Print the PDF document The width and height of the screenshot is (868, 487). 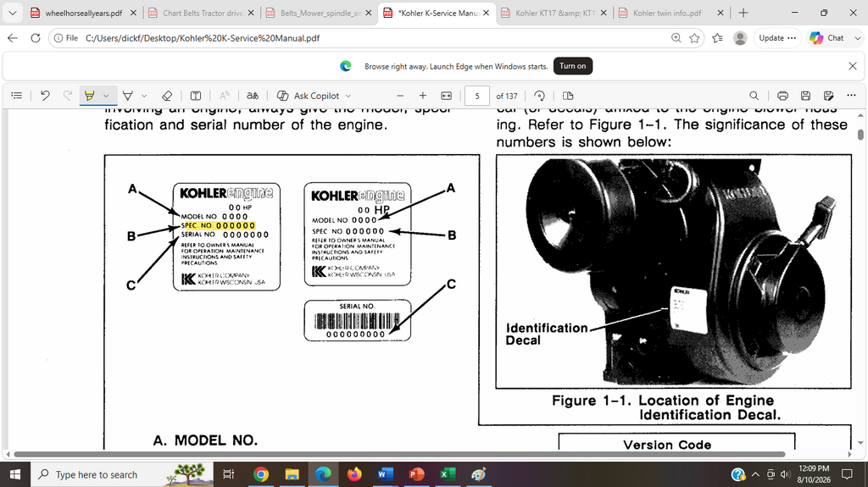pyautogui.click(x=782, y=96)
